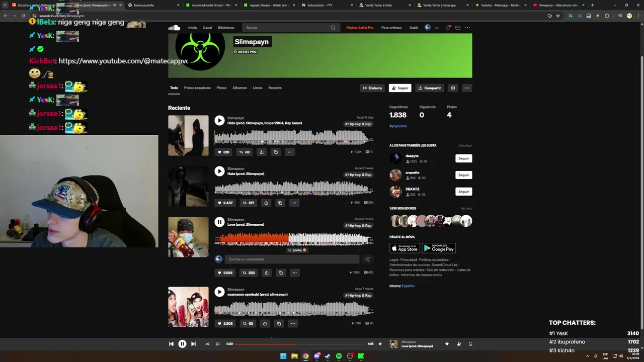
Task: Like osamason opmbabi (3.508 likes)
Action: (225, 323)
